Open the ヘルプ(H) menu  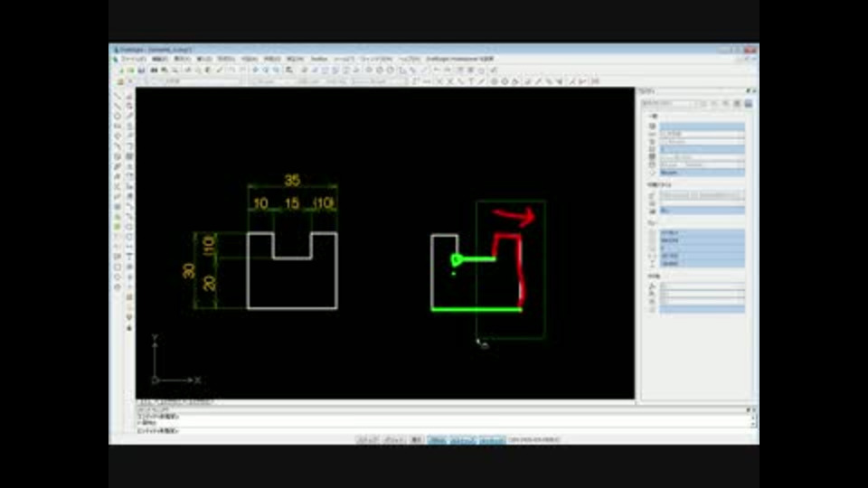[x=410, y=59]
